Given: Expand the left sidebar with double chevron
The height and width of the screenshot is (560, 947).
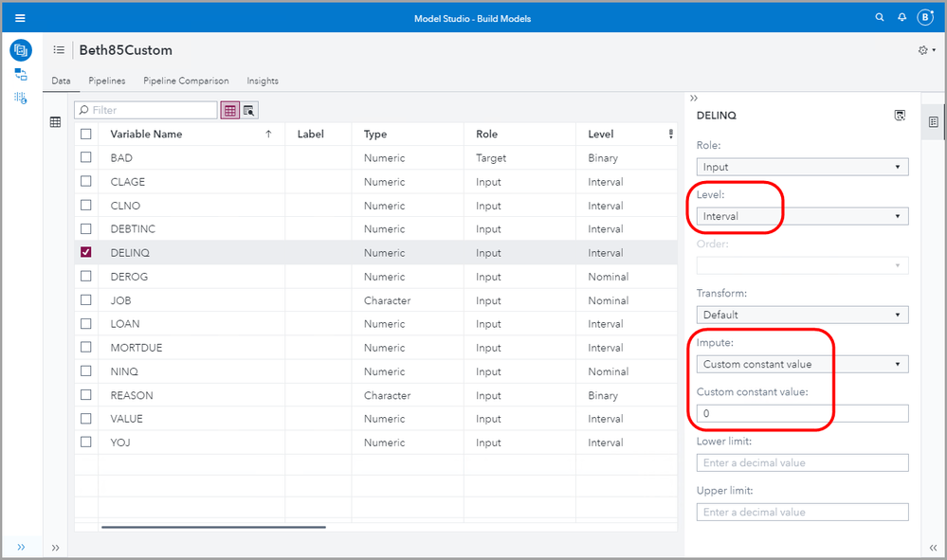Looking at the screenshot, I should [x=21, y=548].
